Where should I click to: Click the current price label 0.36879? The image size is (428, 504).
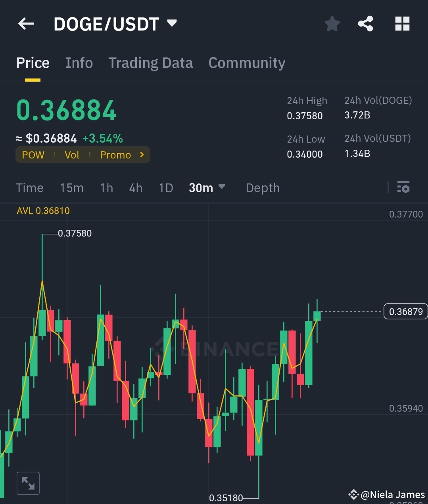405,311
